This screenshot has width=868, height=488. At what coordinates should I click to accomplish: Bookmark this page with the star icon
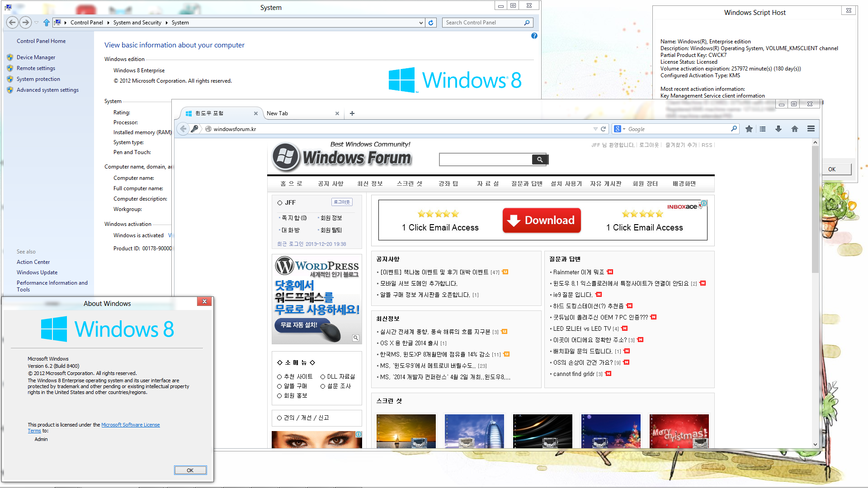749,129
